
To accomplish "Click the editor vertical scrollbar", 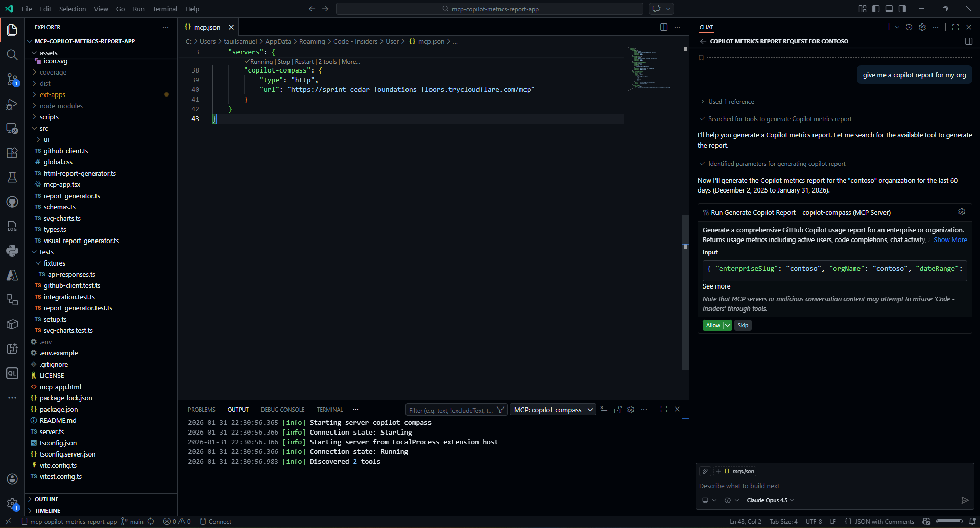I will (685, 292).
